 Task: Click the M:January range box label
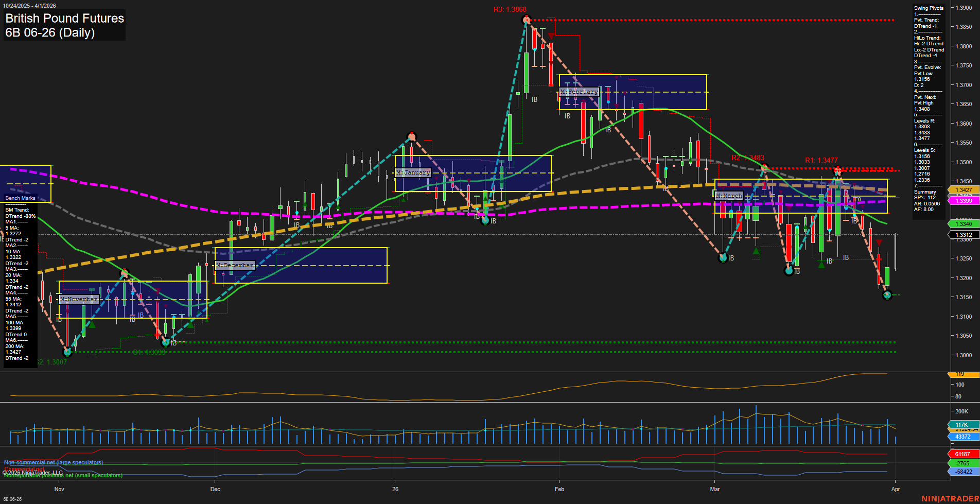(412, 172)
